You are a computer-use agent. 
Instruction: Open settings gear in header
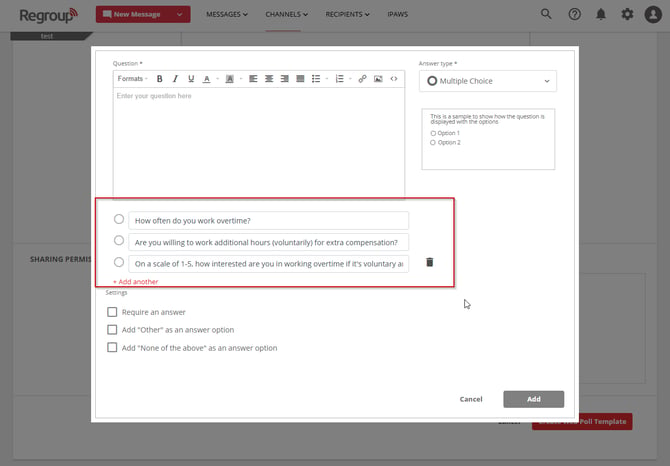pyautogui.click(x=627, y=14)
